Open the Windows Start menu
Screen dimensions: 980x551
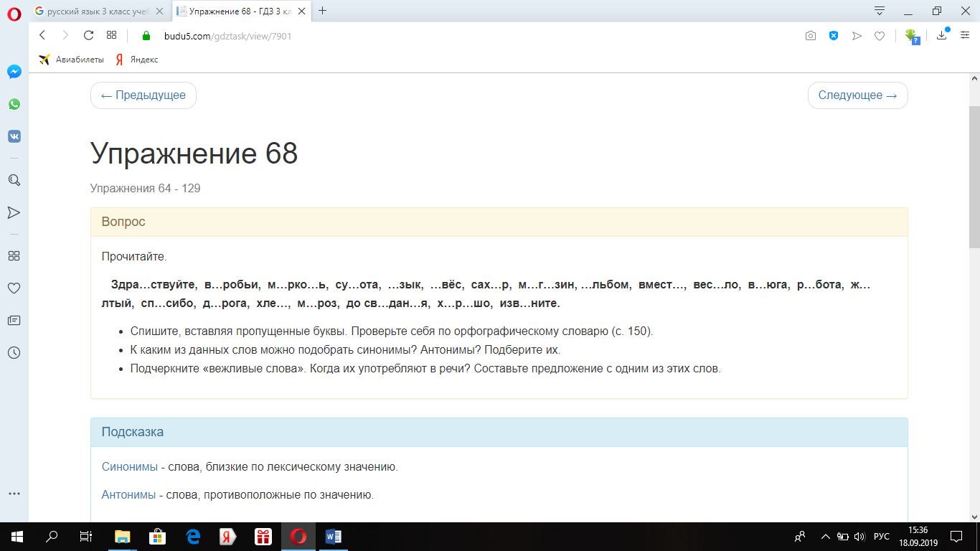tap(17, 536)
